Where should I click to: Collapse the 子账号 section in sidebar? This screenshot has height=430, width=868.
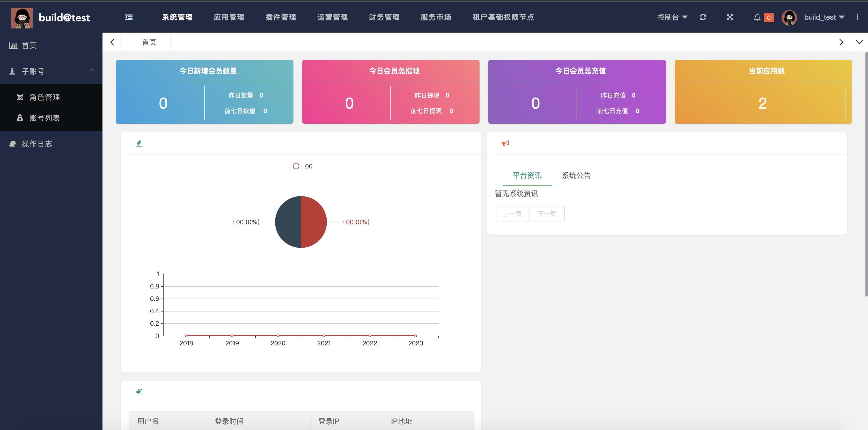91,70
